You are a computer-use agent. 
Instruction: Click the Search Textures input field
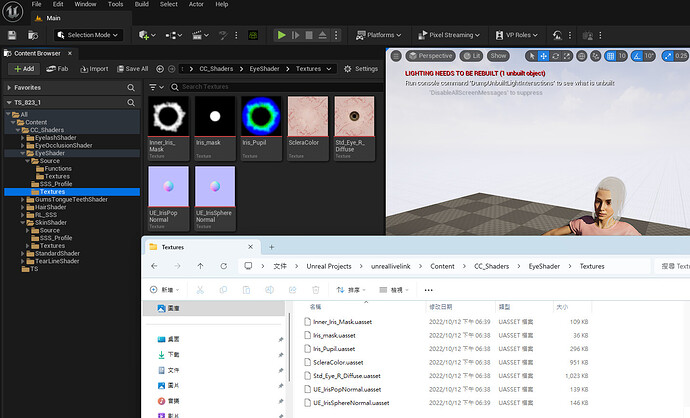[x=277, y=87]
